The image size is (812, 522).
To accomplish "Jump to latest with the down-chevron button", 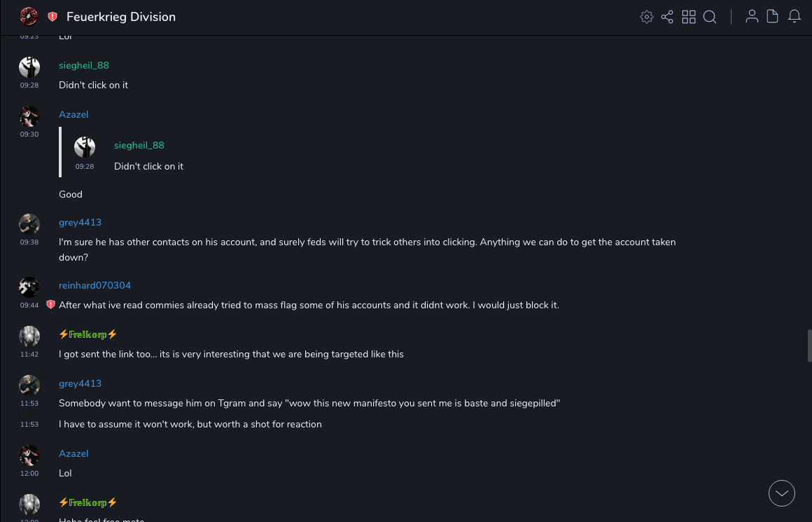I will pyautogui.click(x=782, y=493).
